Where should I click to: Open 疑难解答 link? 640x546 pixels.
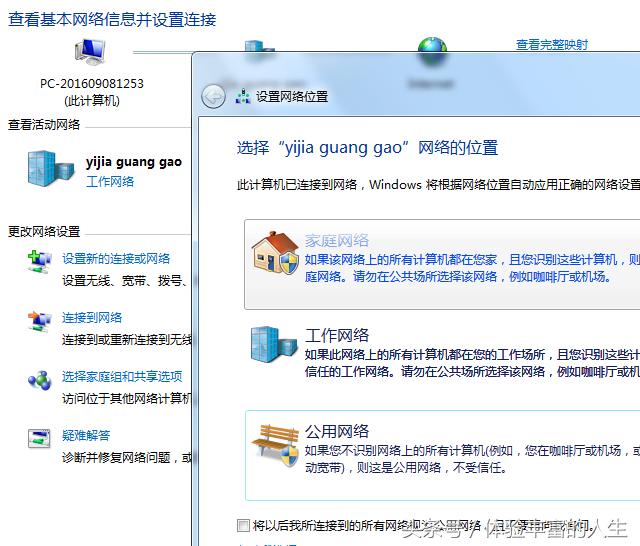(x=86, y=435)
